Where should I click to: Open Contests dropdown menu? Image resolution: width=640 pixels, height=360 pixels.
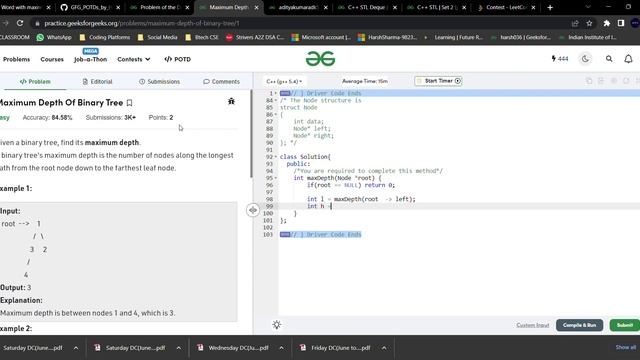tap(133, 59)
